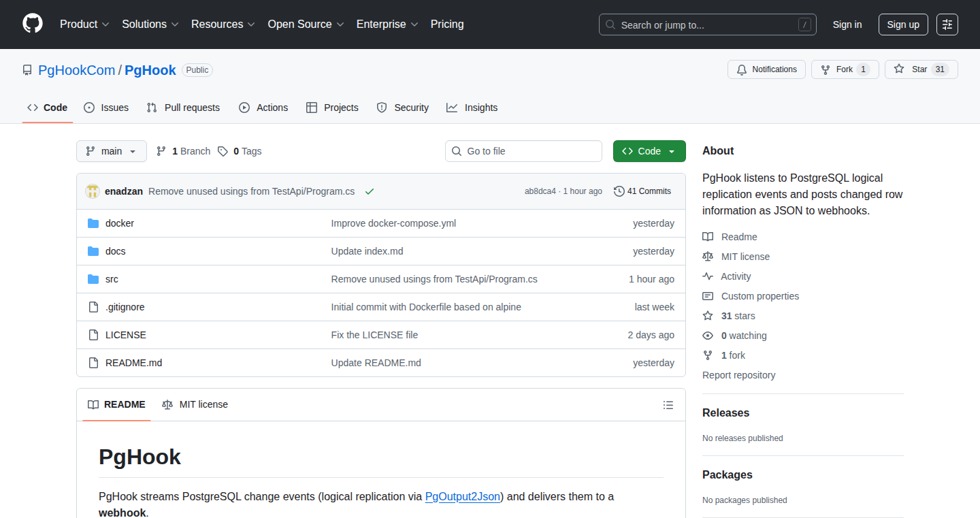Image resolution: width=980 pixels, height=518 pixels.
Task: Switch to the Projects tab
Action: [332, 108]
